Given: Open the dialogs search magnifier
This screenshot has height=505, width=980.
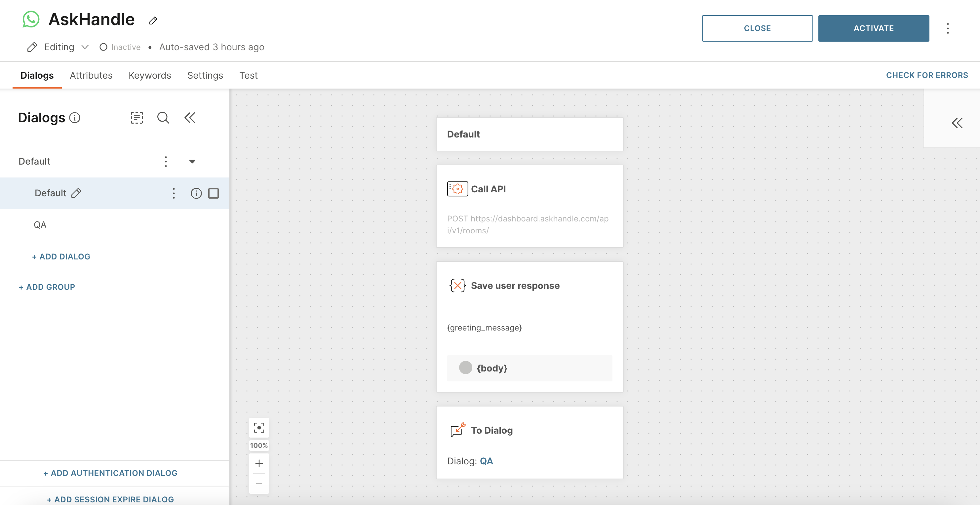Looking at the screenshot, I should [x=163, y=118].
